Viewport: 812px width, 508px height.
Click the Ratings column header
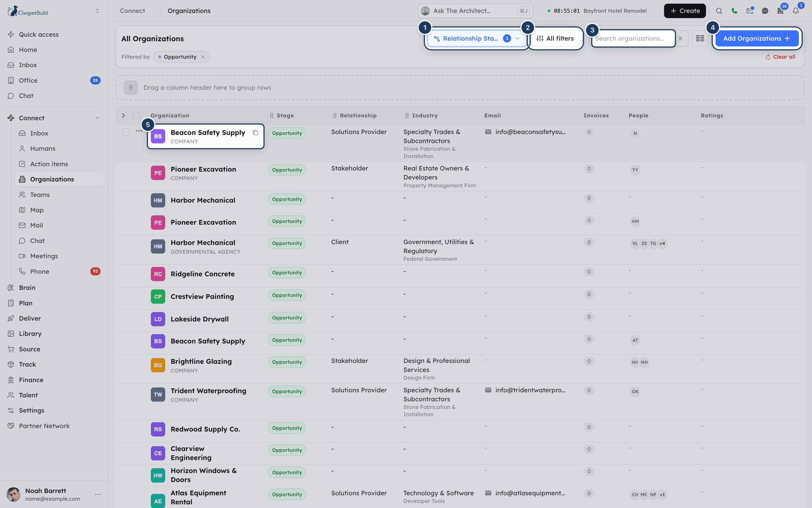712,116
